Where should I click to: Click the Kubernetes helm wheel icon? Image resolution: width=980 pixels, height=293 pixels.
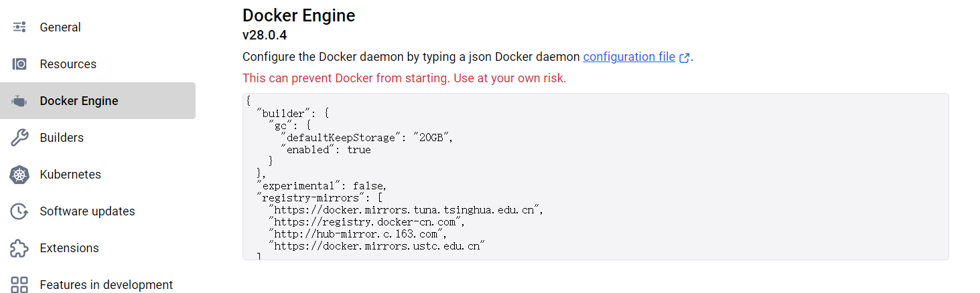[x=19, y=175]
